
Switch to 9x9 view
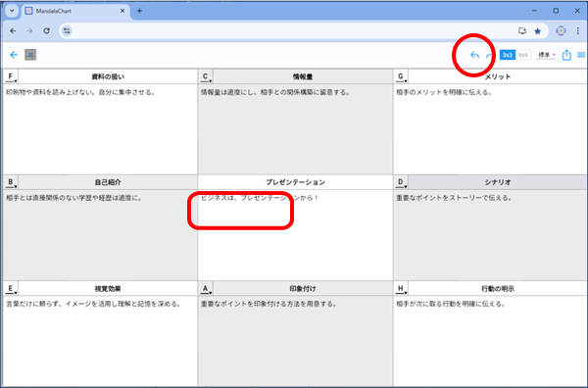click(522, 55)
